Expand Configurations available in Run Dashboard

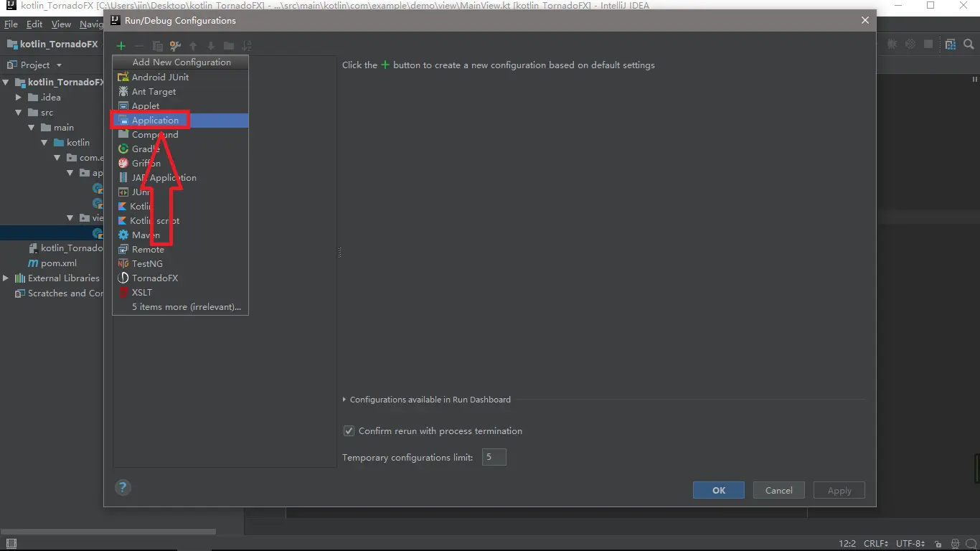(344, 400)
